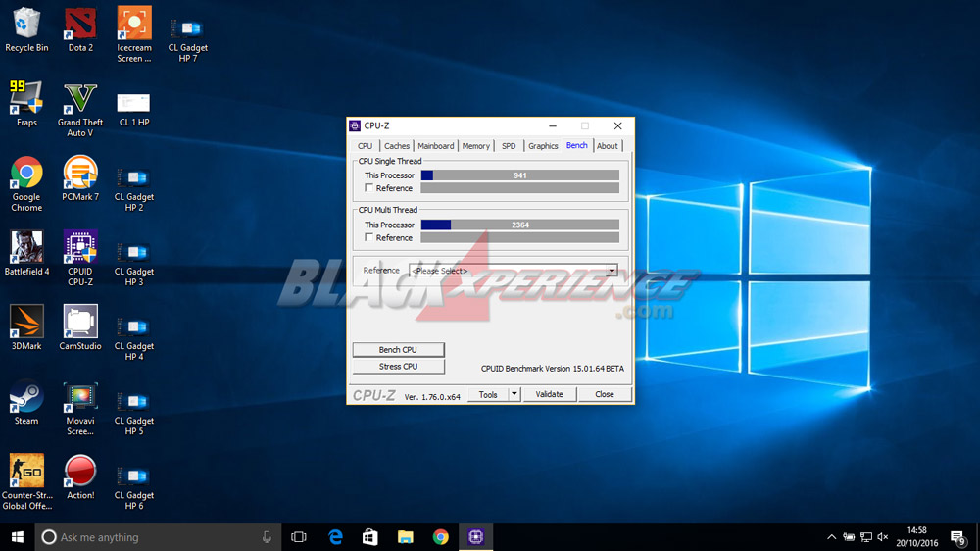Switch to the Graphics tab

click(543, 146)
